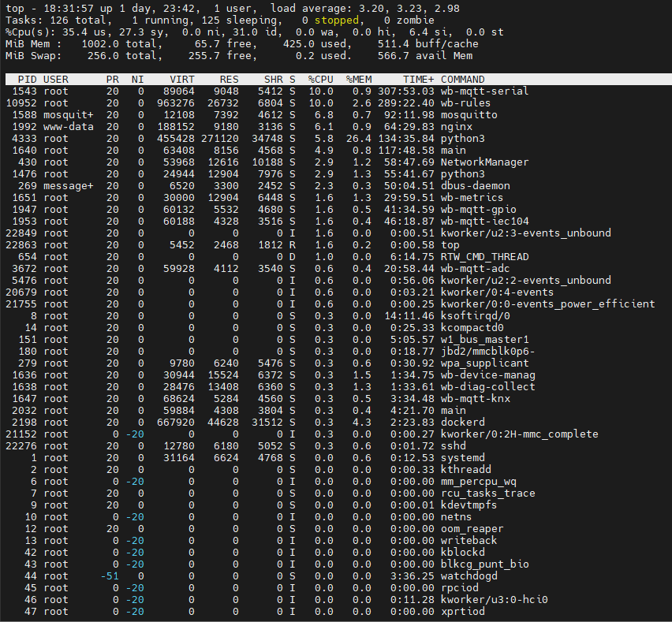
Task: Click the COMMAND column header
Action: (x=462, y=80)
